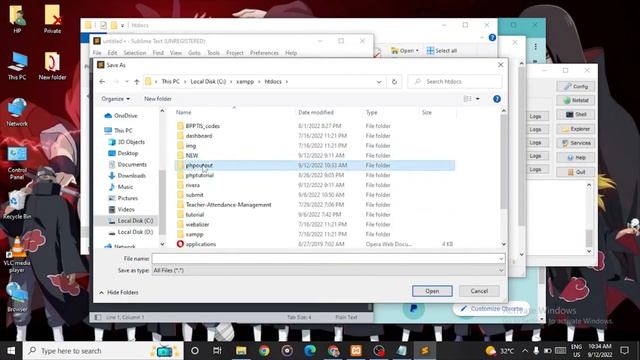Open Tools menu in Sublime Text
The height and width of the screenshot is (360, 640).
213,53
